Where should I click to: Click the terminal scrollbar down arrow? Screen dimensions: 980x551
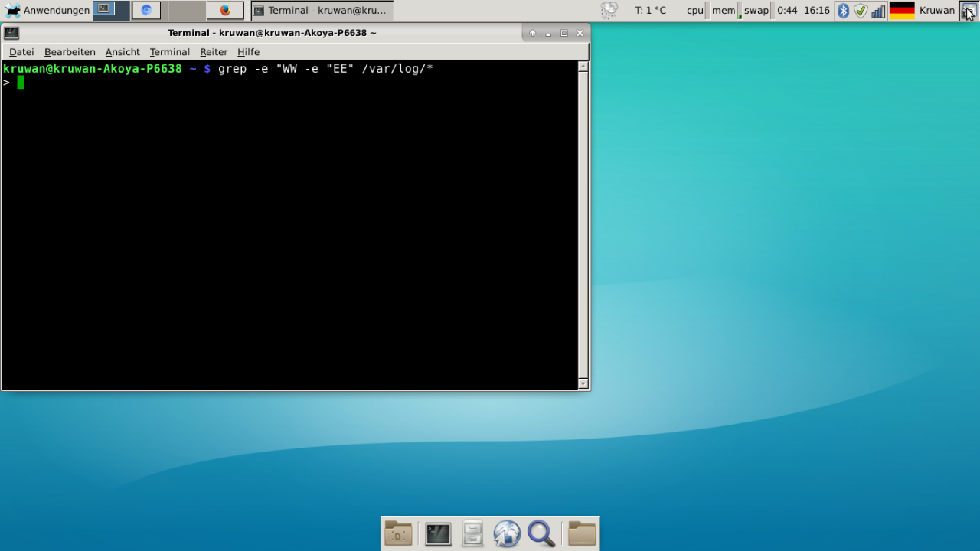point(583,383)
